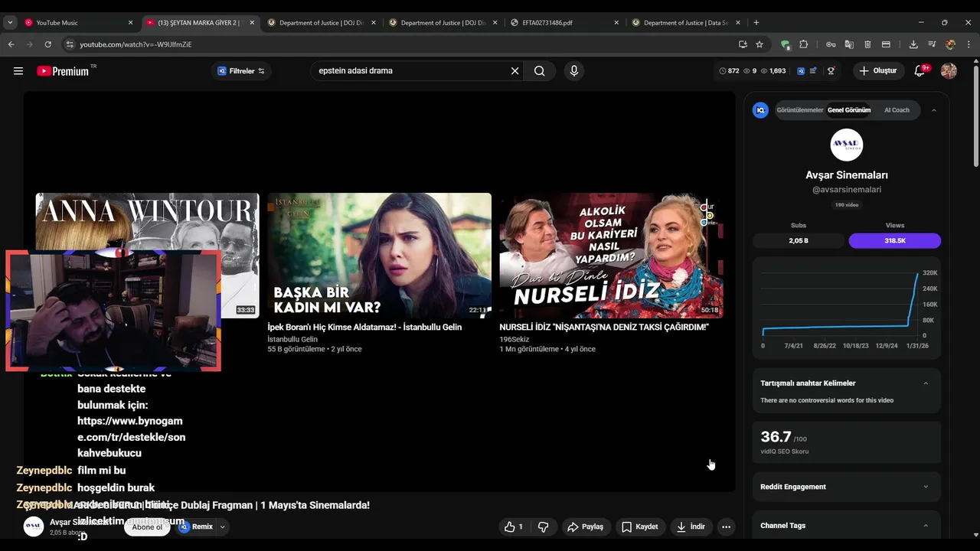The height and width of the screenshot is (551, 980).
Task: Open Nurseli İdiz video thumbnail
Action: (611, 256)
